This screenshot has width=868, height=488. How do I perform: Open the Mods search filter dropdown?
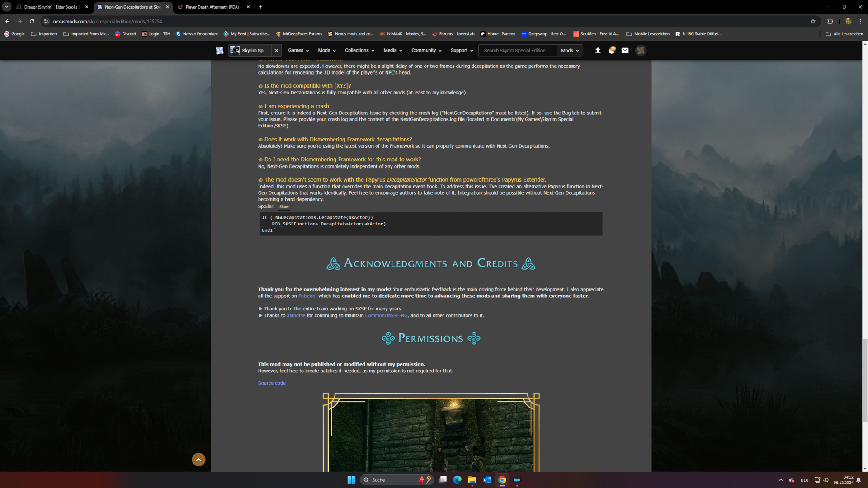pyautogui.click(x=569, y=50)
